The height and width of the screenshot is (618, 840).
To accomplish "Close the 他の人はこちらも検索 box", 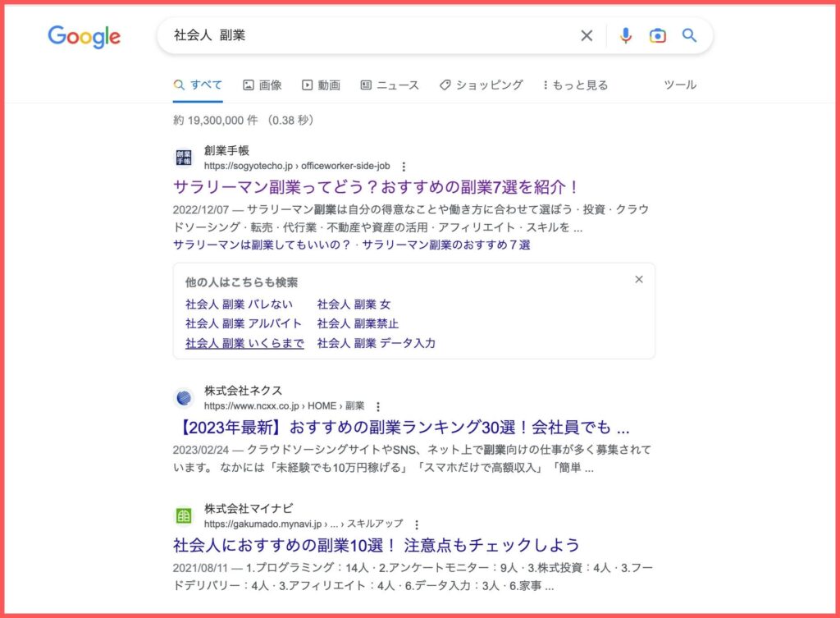I will pyautogui.click(x=638, y=279).
